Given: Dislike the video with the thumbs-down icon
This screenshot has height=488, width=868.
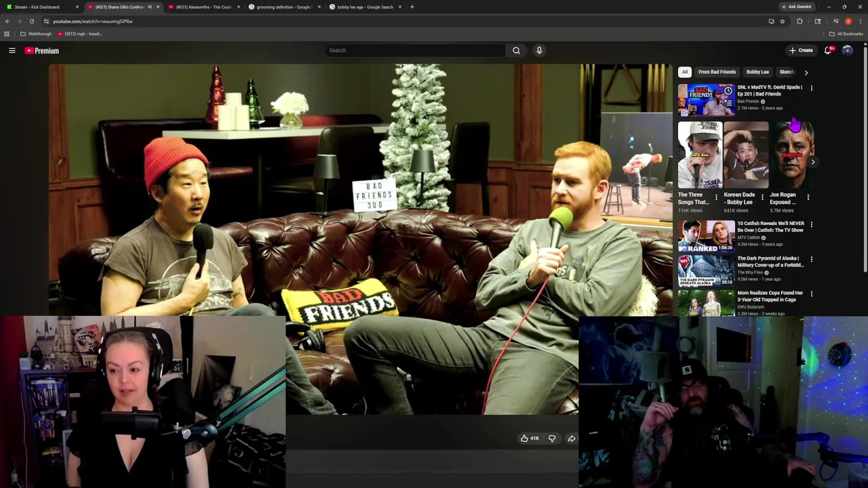Looking at the screenshot, I should pyautogui.click(x=552, y=439).
